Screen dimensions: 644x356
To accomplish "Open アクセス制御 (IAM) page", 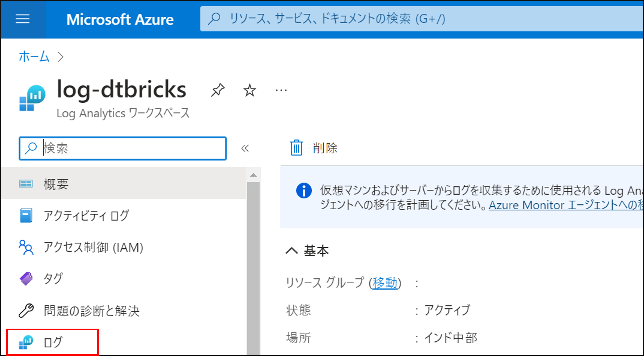I will (x=93, y=247).
